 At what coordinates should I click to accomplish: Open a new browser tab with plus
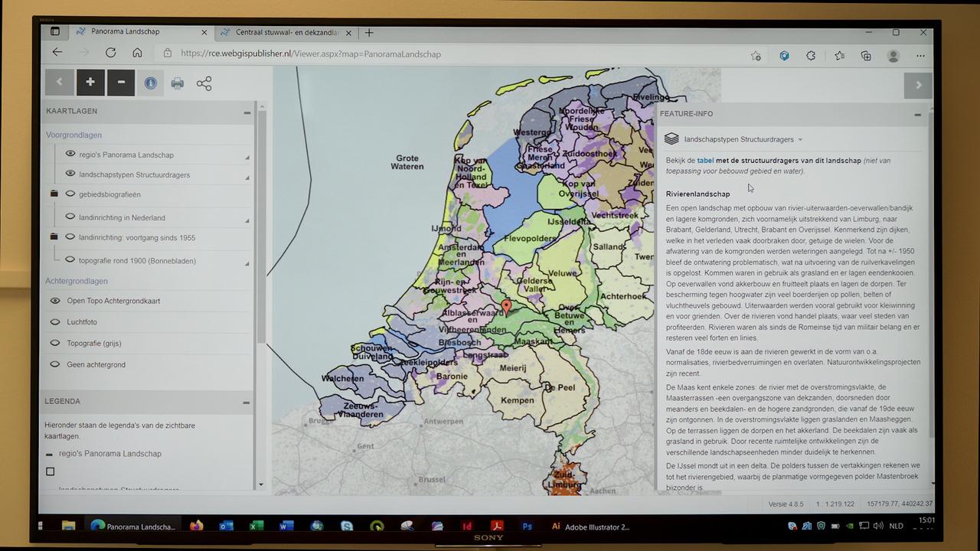tap(369, 32)
